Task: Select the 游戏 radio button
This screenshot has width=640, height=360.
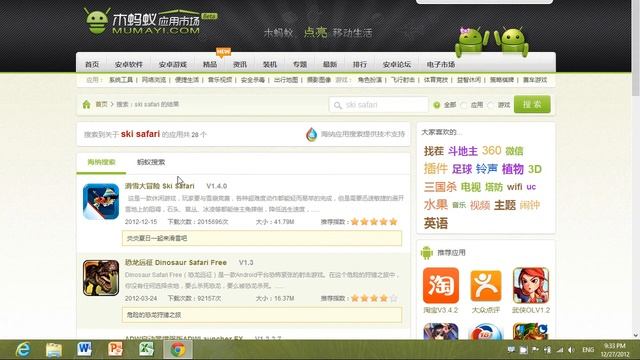Action: pos(491,105)
